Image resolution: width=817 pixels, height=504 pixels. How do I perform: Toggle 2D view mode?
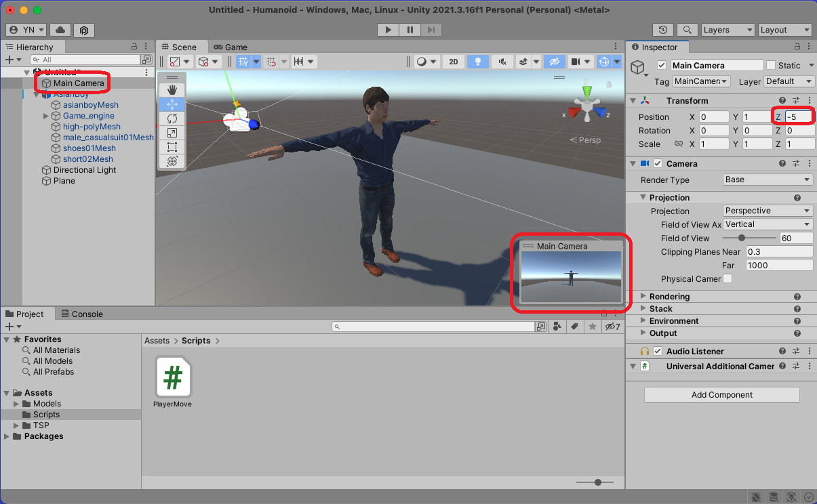454,62
